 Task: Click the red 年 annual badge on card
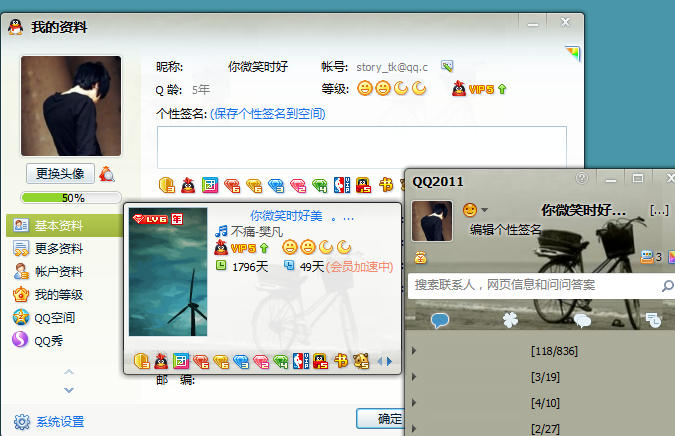177,219
